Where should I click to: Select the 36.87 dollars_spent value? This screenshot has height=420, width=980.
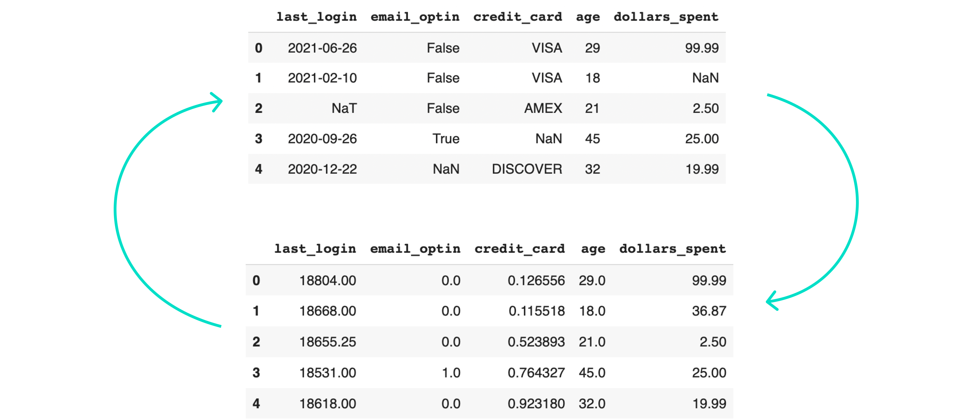click(x=709, y=311)
